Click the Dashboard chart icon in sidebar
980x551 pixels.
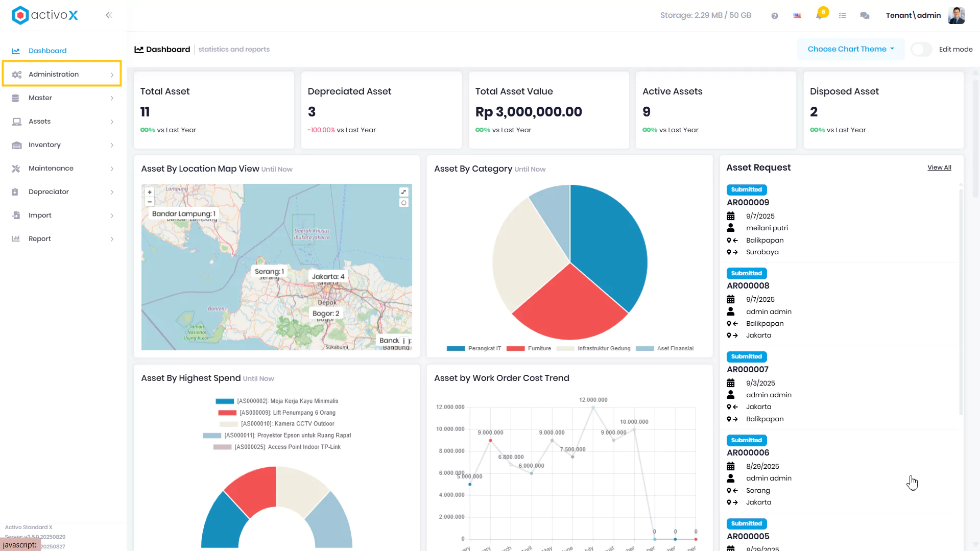point(16,51)
